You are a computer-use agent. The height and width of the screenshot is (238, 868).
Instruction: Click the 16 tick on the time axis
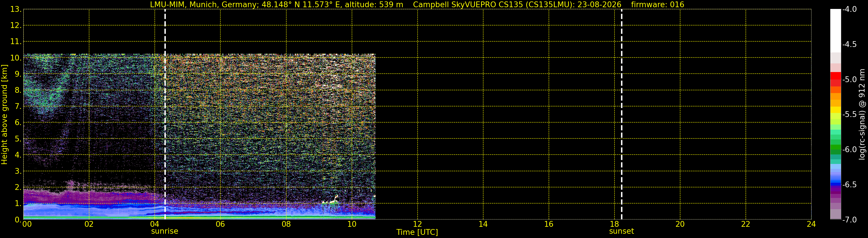(549, 224)
